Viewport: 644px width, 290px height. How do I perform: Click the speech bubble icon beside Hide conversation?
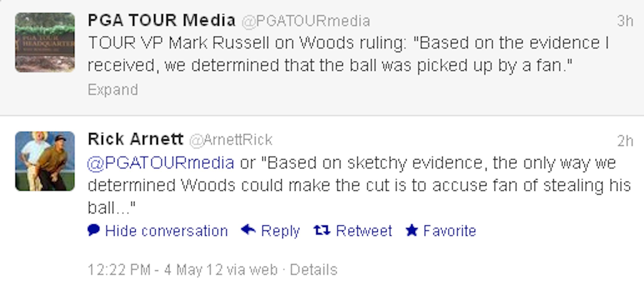[94, 230]
